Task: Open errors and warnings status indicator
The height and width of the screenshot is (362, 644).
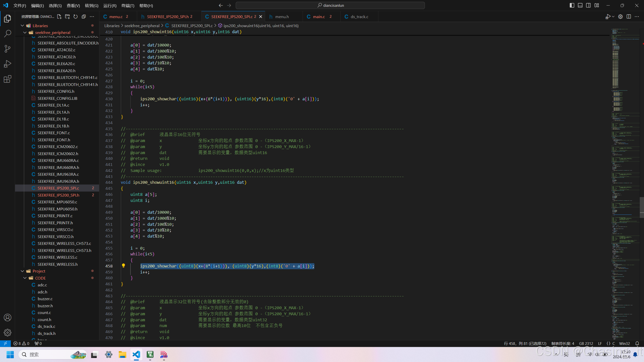Action: coord(21,343)
